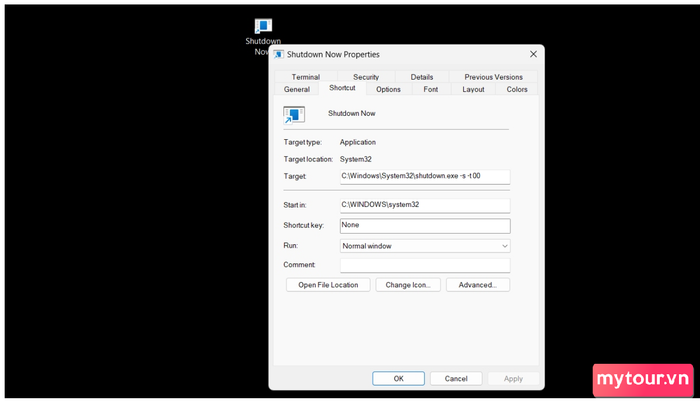The height and width of the screenshot is (405, 700).
Task: Dismiss the dialog with Cancel
Action: click(x=456, y=379)
